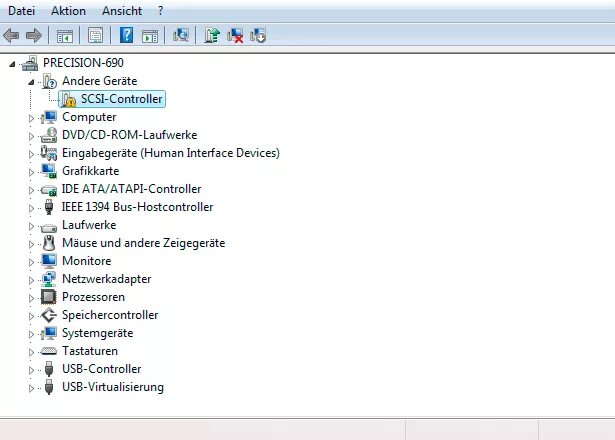
Task: Expand the USB-Virtualisierung category arrow
Action: coord(31,388)
